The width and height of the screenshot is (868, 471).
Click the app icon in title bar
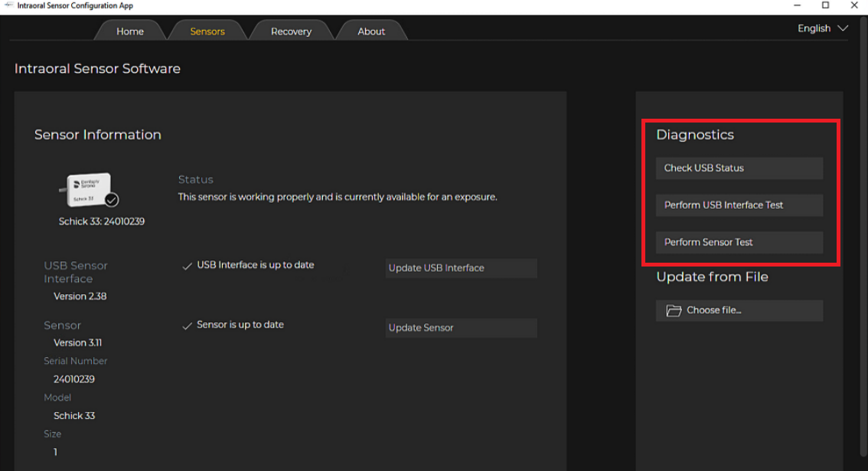8,5
